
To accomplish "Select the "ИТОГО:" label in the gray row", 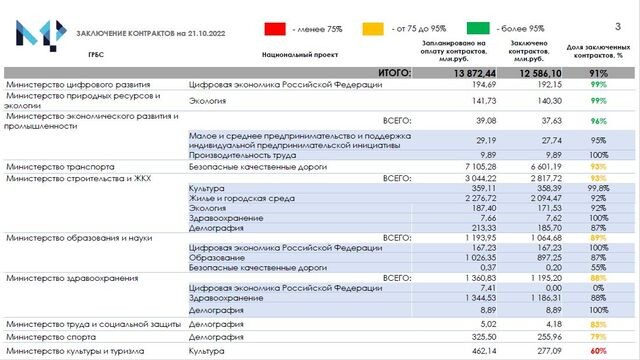I will point(394,73).
